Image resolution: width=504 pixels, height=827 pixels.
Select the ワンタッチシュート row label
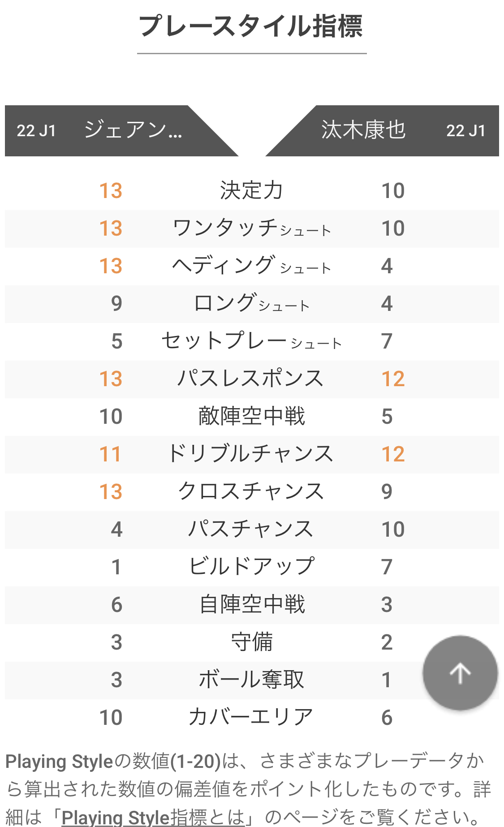(251, 228)
